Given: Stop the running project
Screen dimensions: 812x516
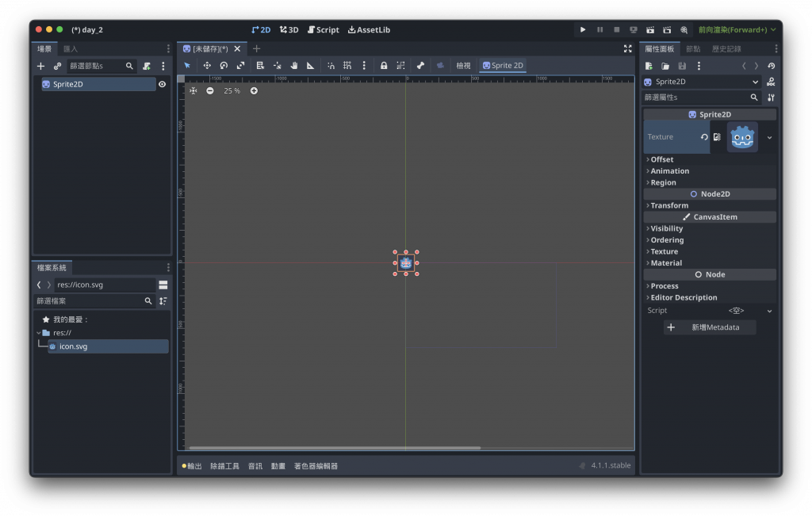Looking at the screenshot, I should coord(616,29).
